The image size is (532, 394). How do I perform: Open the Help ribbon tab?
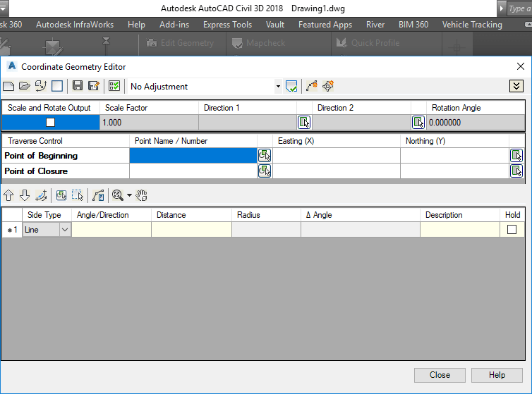pos(136,25)
